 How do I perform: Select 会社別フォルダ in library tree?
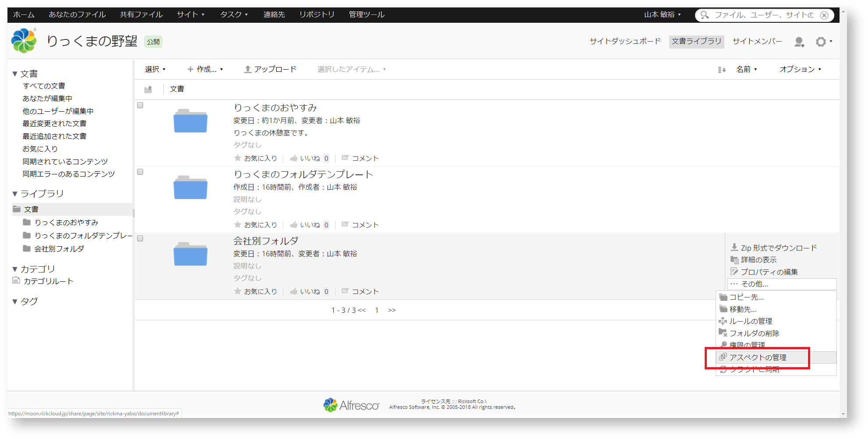pyautogui.click(x=59, y=249)
